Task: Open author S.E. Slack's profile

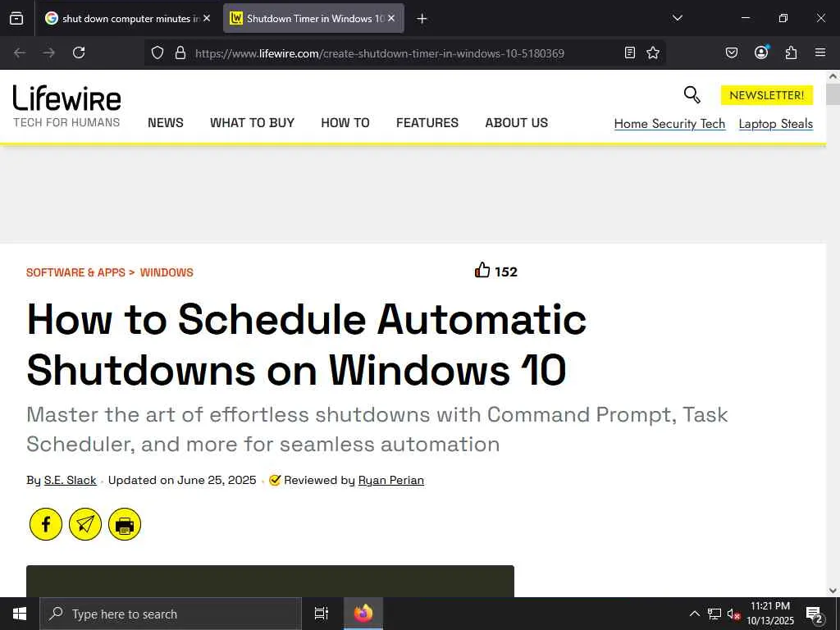Action: coord(71,480)
